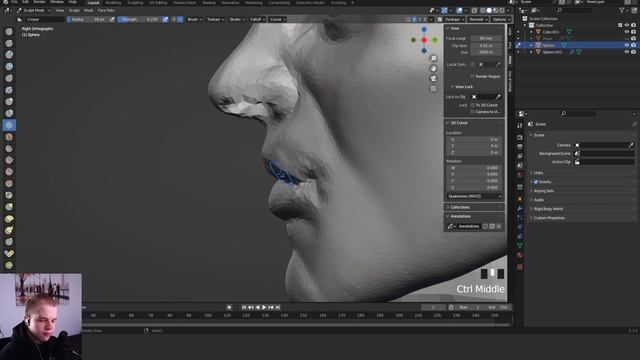Click the outliner filter funnel icon
The height and width of the screenshot is (360, 640).
coord(622,10)
